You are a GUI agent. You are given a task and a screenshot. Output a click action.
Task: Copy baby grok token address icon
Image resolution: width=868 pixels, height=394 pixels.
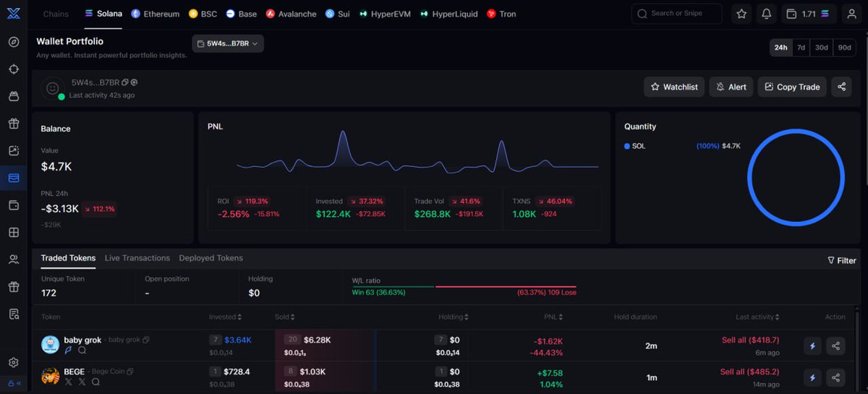(x=146, y=340)
